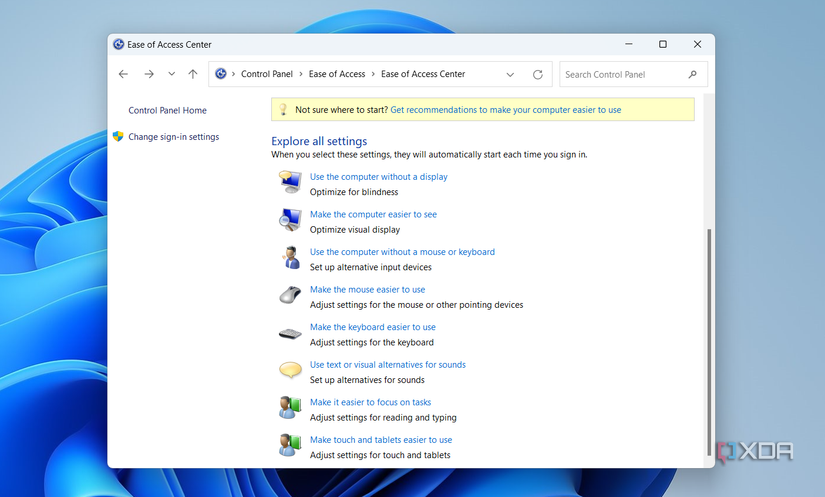
Task: Click the keyboard icon
Action: coord(290,333)
